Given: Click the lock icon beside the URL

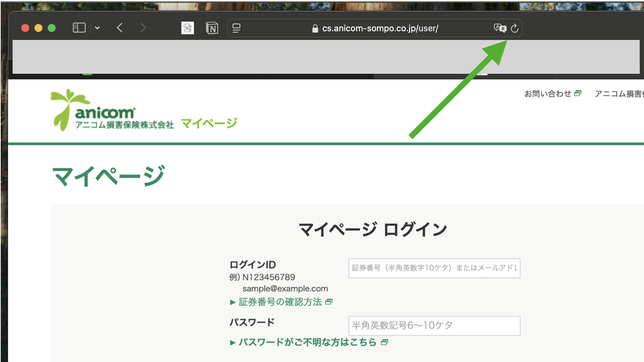Looking at the screenshot, I should tap(315, 28).
